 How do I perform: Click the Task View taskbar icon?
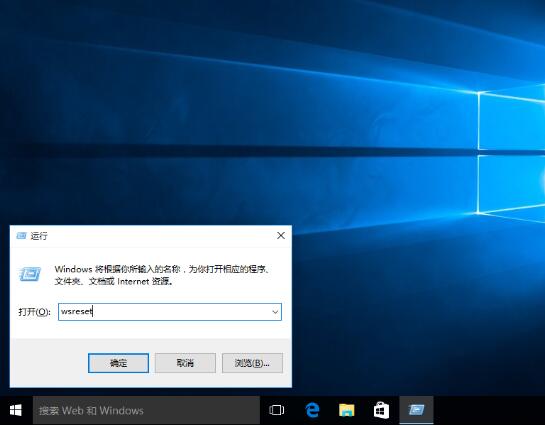277,410
